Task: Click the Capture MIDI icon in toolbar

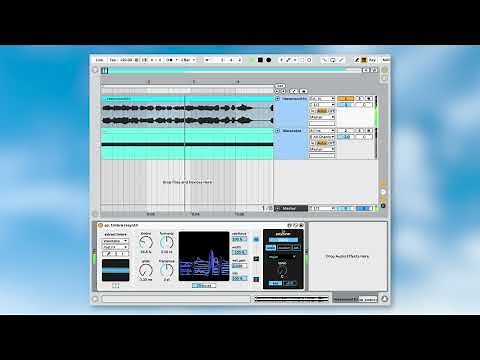Action: (302, 60)
